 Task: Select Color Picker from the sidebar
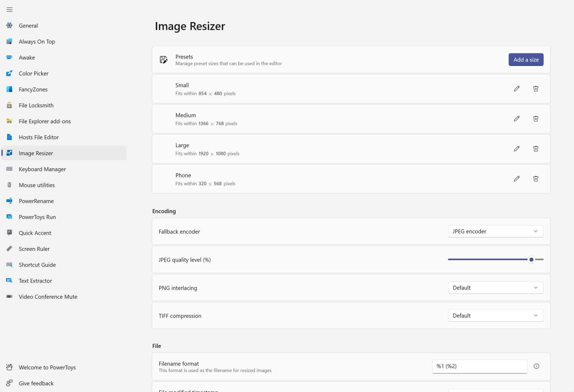point(33,73)
